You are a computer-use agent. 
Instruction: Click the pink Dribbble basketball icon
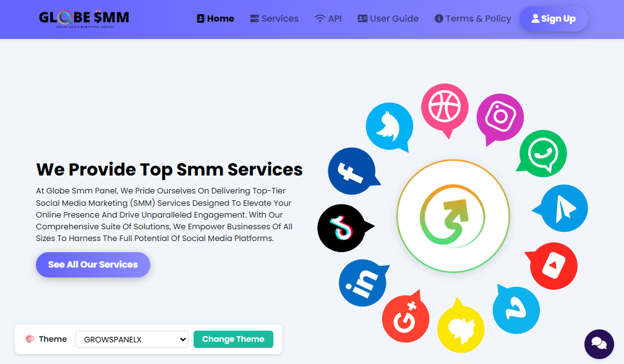tap(445, 107)
